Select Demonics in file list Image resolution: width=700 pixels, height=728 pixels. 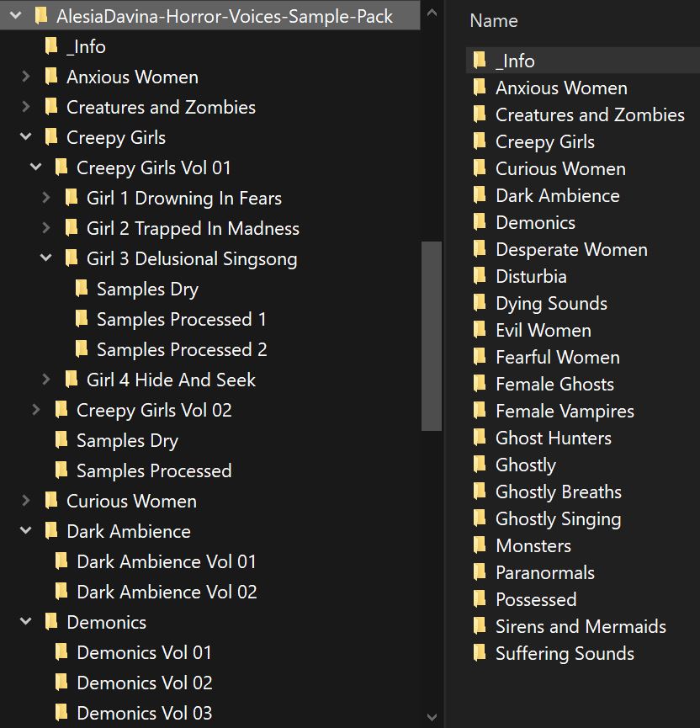[535, 222]
